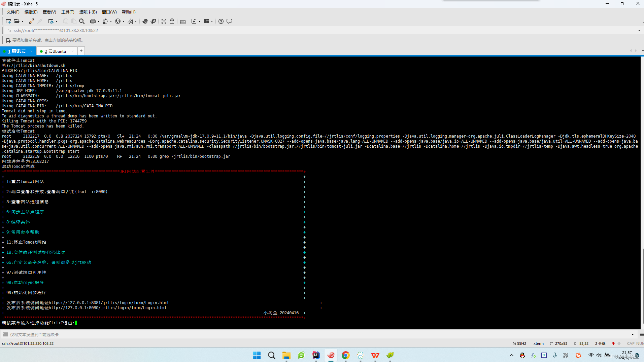The width and height of the screenshot is (644, 362).
Task: Click the Font 'A' icon
Action: [x=131, y=21]
